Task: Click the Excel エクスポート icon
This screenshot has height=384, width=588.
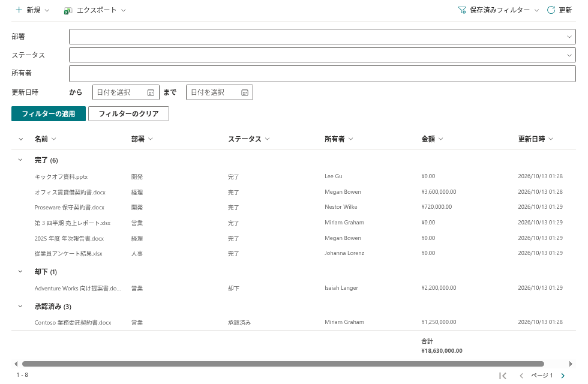Action: (x=68, y=11)
